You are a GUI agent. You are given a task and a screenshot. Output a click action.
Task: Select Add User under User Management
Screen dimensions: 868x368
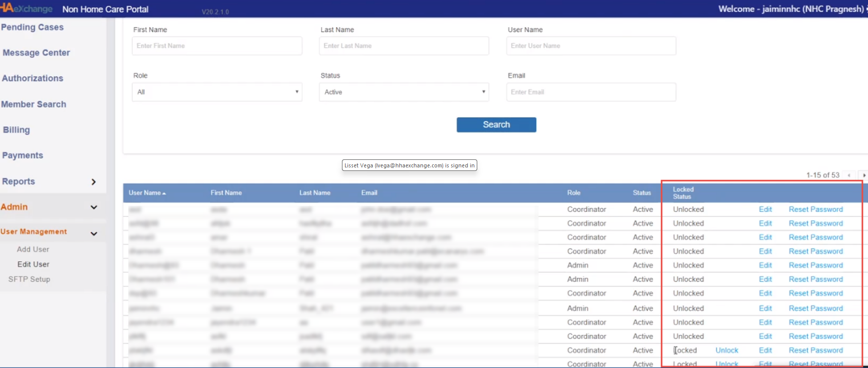[x=33, y=249]
